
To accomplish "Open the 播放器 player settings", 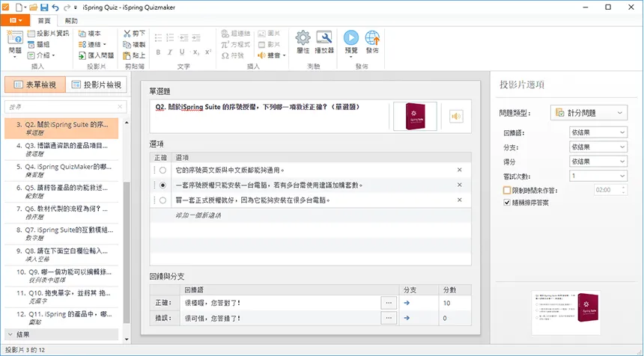I will pos(324,42).
